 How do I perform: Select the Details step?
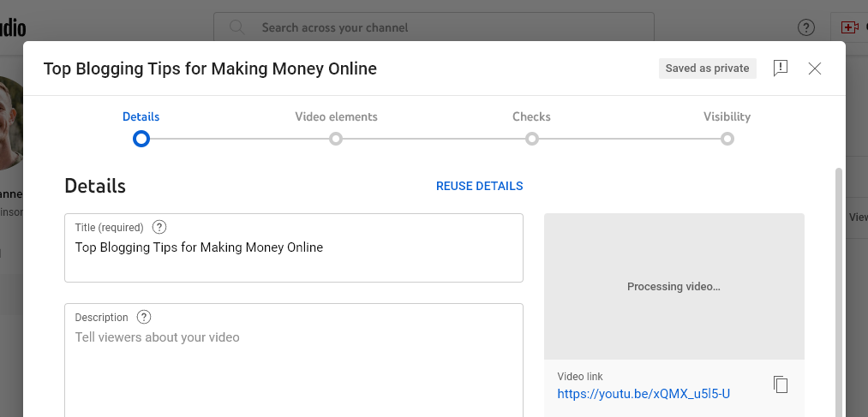141,138
